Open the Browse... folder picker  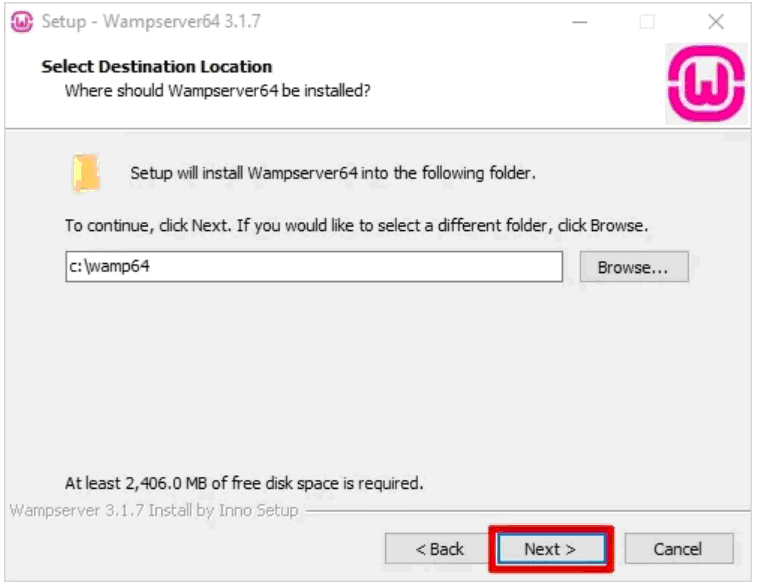coord(634,266)
